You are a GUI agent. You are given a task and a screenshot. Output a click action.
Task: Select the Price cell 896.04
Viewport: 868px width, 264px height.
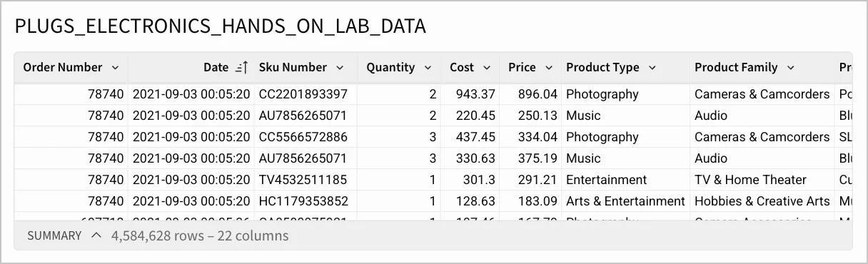530,94
